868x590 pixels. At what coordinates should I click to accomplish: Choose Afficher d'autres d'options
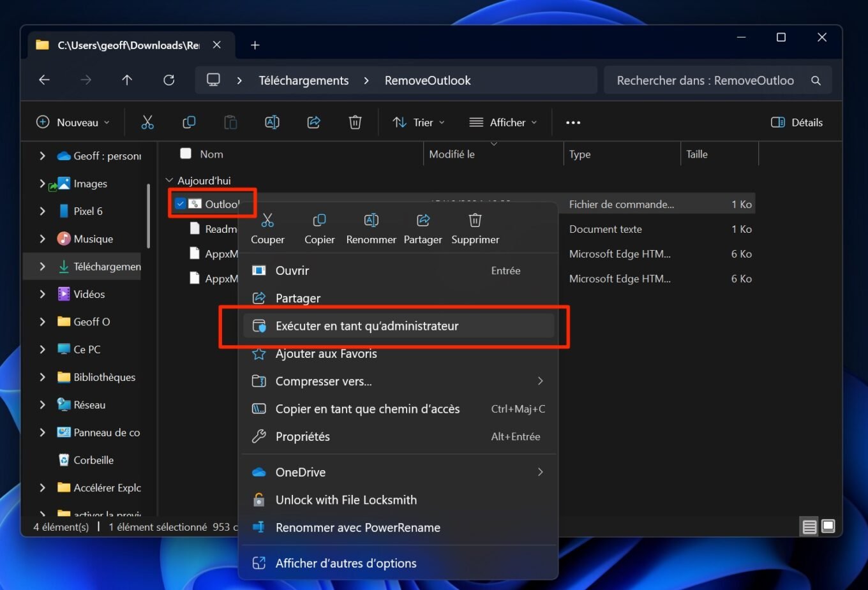[398, 563]
